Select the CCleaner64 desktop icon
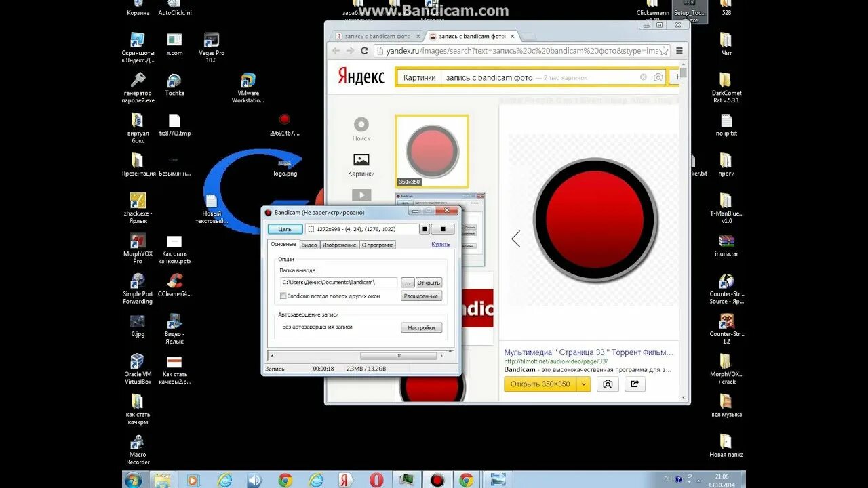Screen dimensions: 868x488 pos(175,285)
